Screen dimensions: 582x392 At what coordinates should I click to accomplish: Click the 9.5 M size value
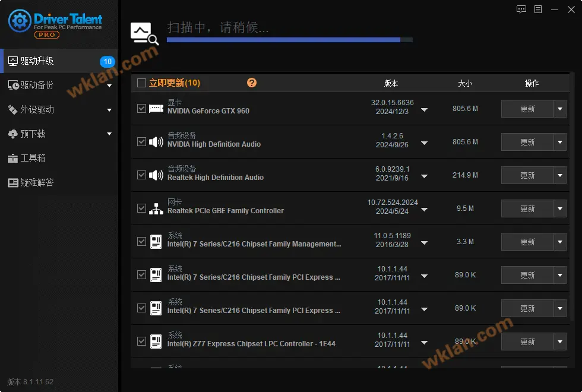click(465, 208)
